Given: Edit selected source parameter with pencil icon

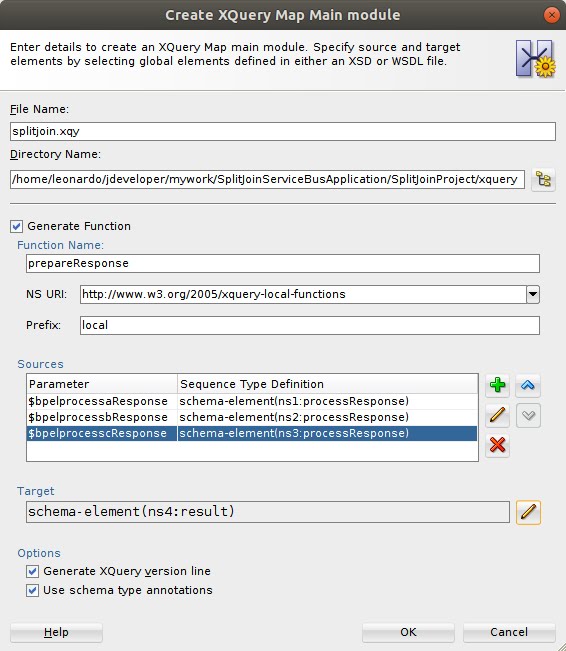Looking at the screenshot, I should (497, 415).
